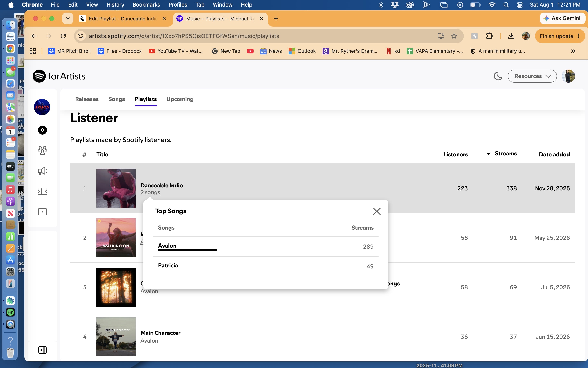Show more bookmarks with the double chevron
This screenshot has height=368, width=588.
573,51
